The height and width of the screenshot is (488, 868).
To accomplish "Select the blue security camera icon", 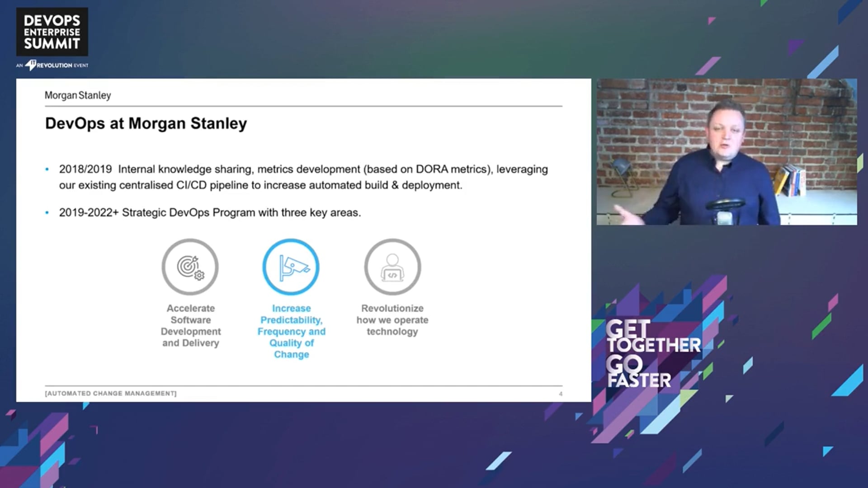I will click(291, 267).
